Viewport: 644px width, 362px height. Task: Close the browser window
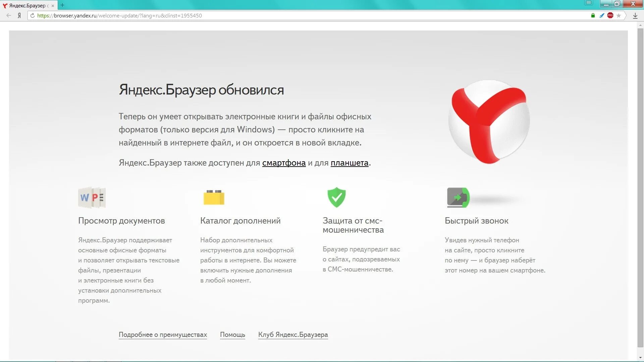(x=633, y=4)
